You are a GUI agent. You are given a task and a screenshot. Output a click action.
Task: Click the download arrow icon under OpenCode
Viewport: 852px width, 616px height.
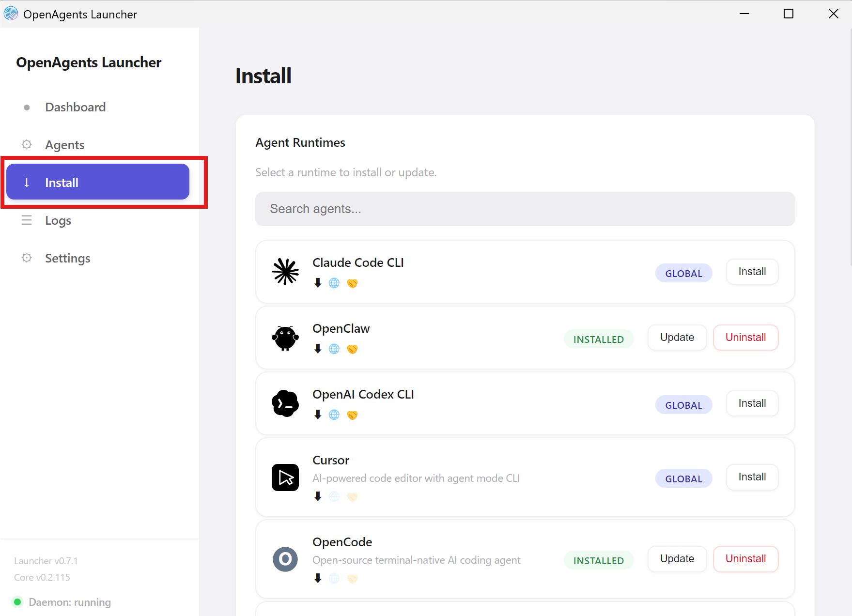318,578
